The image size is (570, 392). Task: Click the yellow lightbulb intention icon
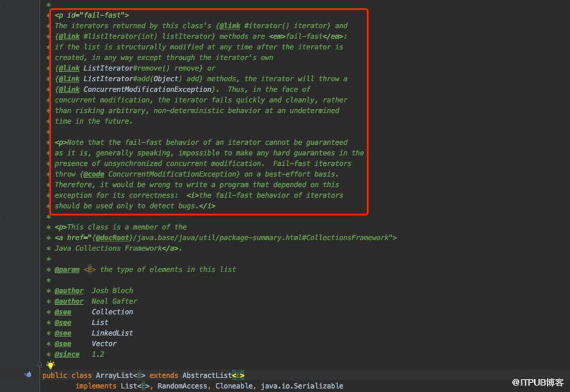pyautogui.click(x=50, y=364)
